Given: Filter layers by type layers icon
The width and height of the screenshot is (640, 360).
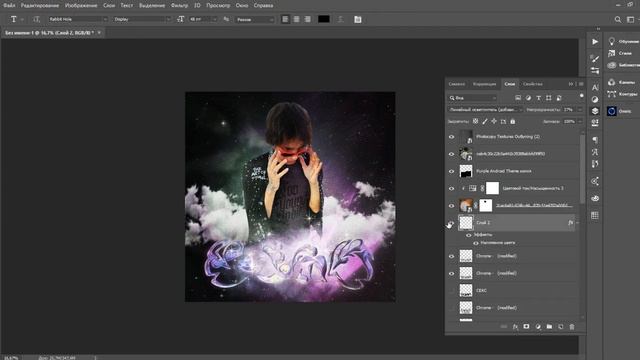Looking at the screenshot, I should (538, 98).
